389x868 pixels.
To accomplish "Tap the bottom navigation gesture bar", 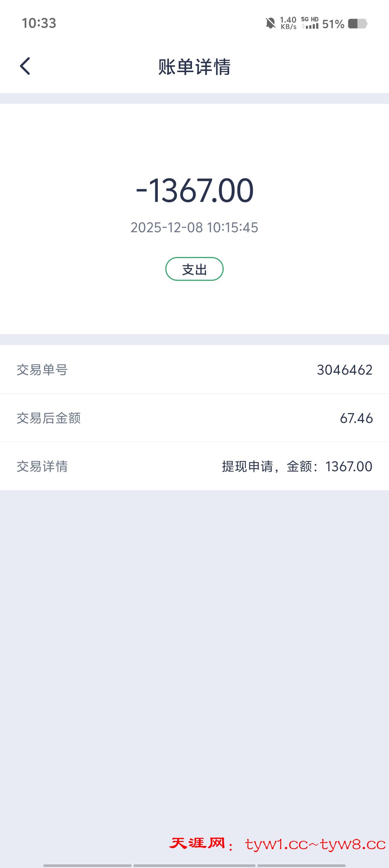I will pos(194,865).
